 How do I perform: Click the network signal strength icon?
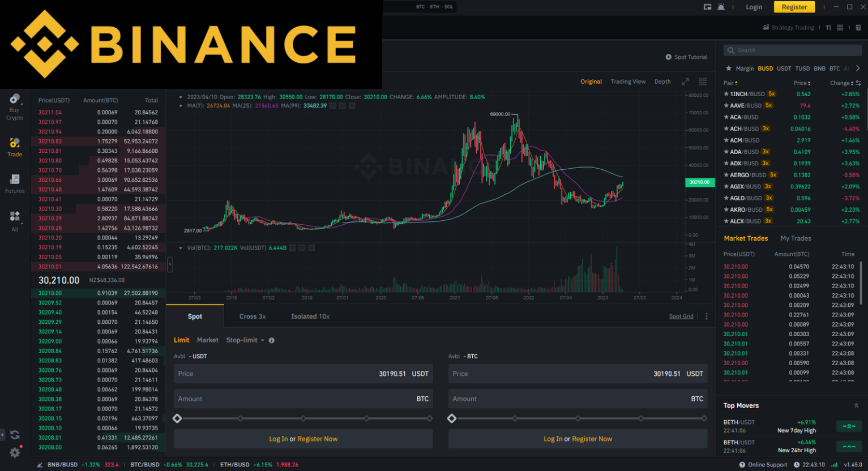834,465
